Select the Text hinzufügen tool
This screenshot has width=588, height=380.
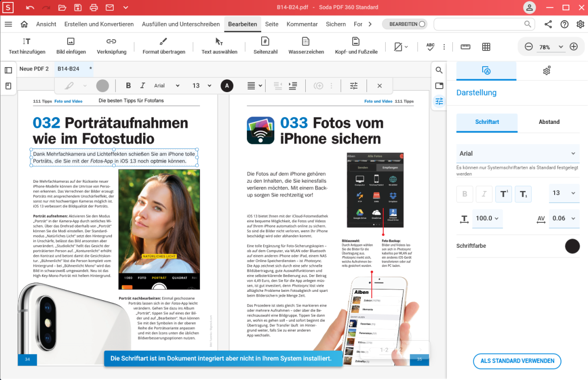click(27, 47)
